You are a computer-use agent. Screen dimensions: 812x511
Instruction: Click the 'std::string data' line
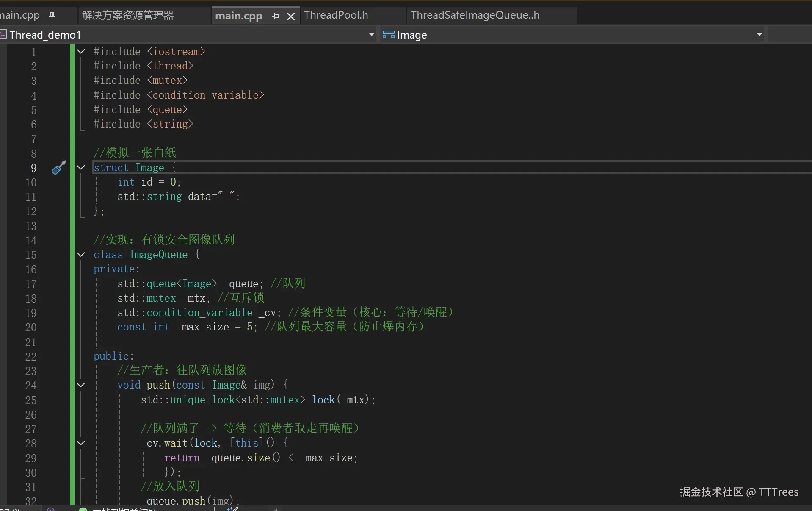(x=179, y=197)
